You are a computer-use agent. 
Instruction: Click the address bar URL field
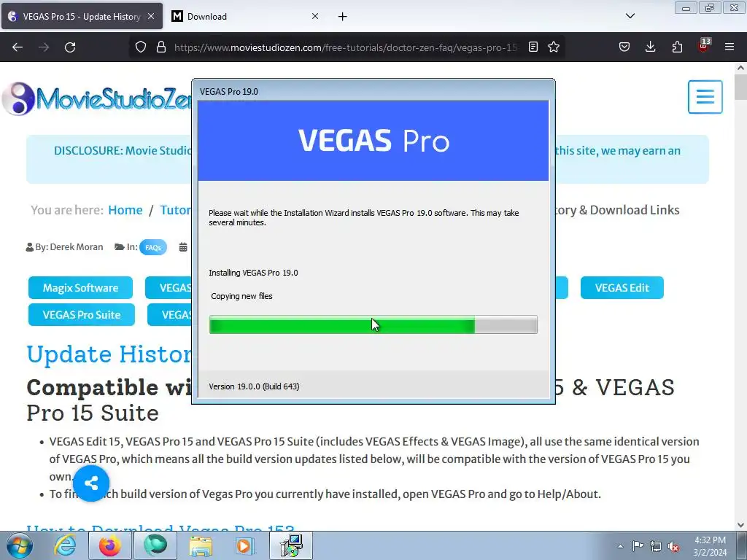(345, 47)
